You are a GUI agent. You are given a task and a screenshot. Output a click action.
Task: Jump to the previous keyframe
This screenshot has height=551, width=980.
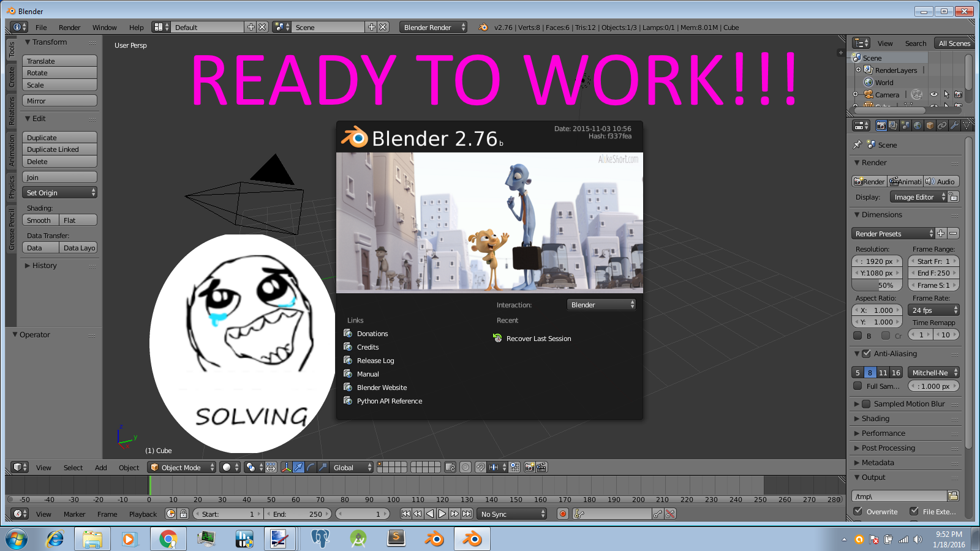(x=418, y=514)
